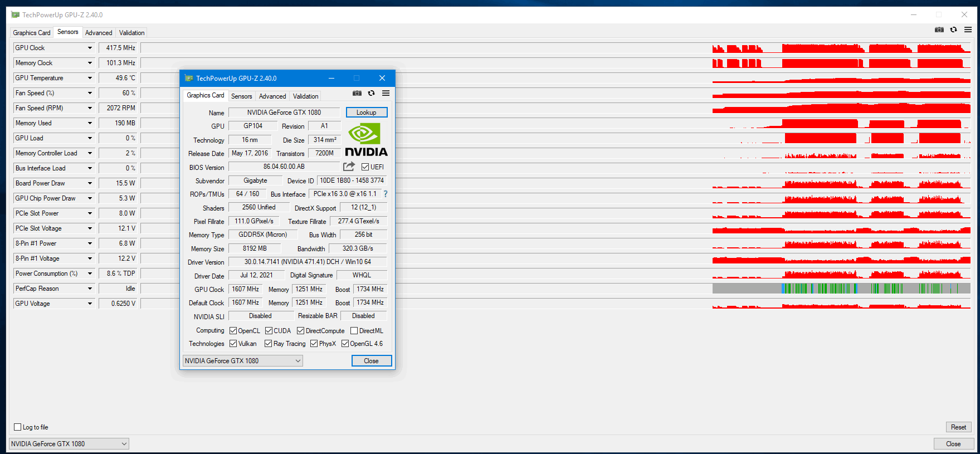Image resolution: width=980 pixels, height=454 pixels.
Task: Open the GPU Voltage sensor dropdown
Action: pyautogui.click(x=90, y=304)
